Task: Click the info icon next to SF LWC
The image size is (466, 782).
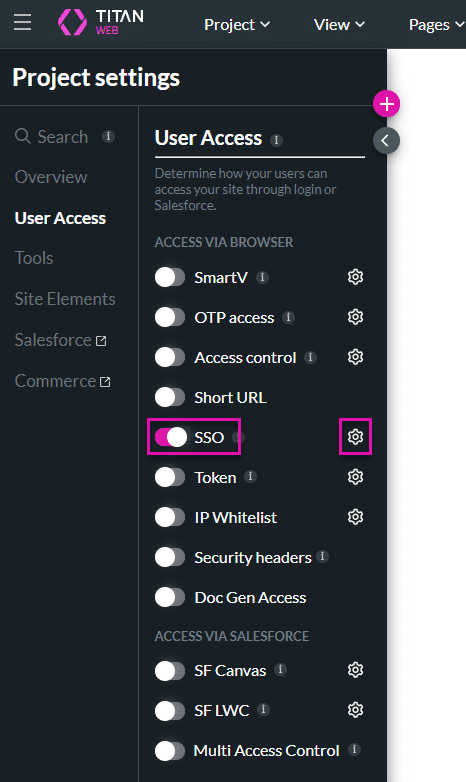Action: coord(263,710)
